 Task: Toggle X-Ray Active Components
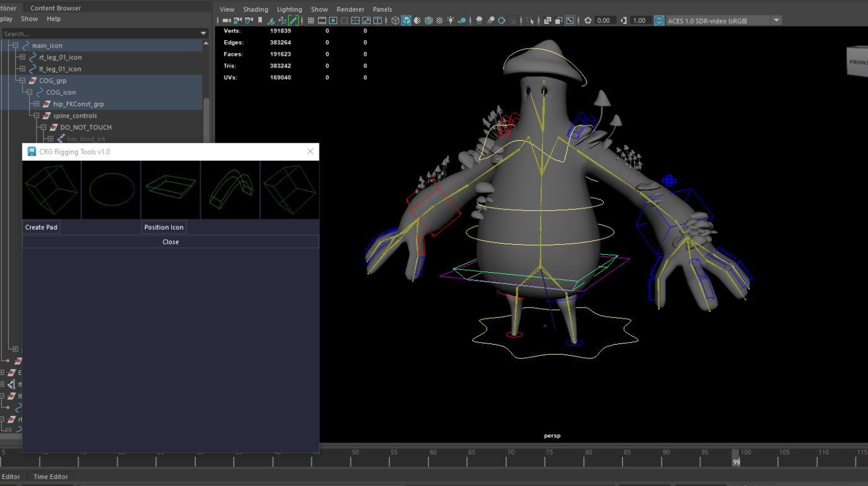point(558,20)
